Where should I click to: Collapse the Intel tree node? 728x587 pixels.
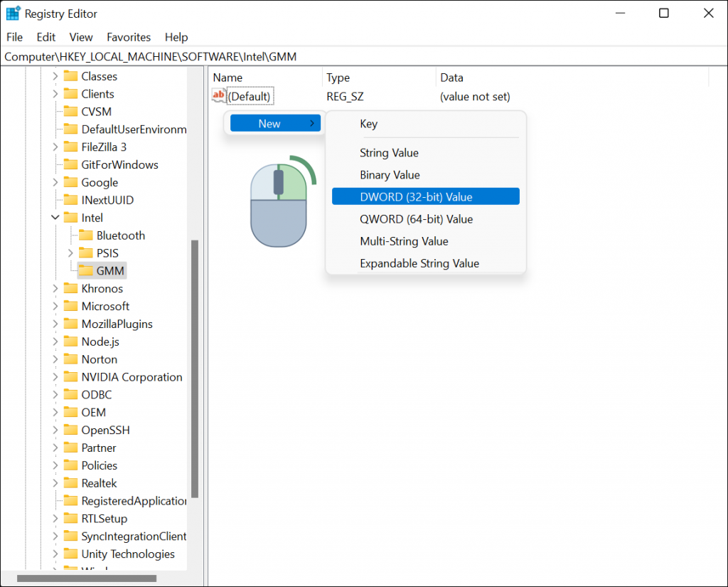pyautogui.click(x=55, y=217)
